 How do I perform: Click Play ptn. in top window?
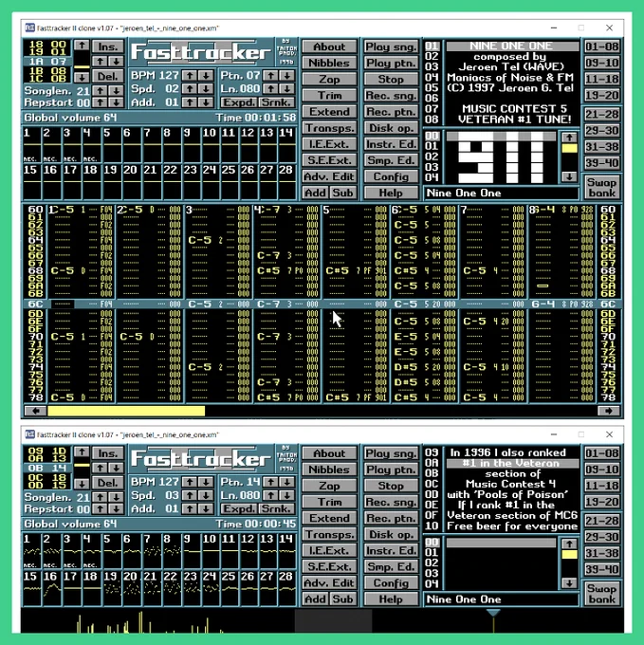tap(391, 63)
